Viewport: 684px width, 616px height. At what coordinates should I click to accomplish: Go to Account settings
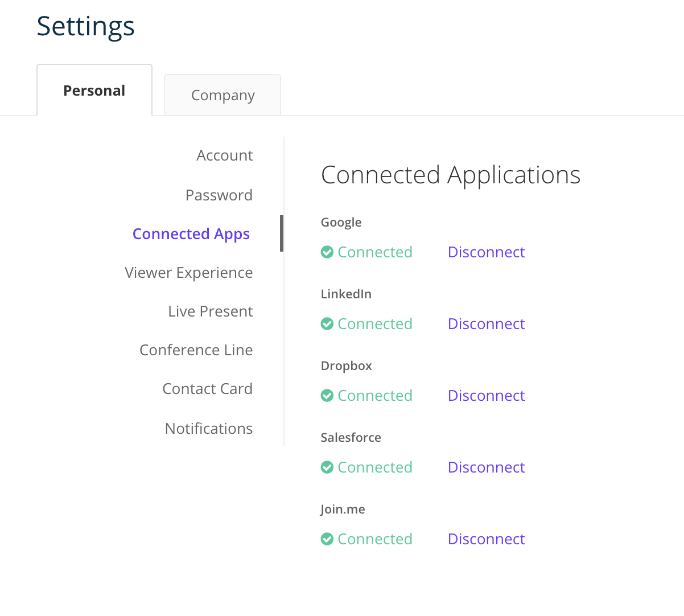click(225, 155)
